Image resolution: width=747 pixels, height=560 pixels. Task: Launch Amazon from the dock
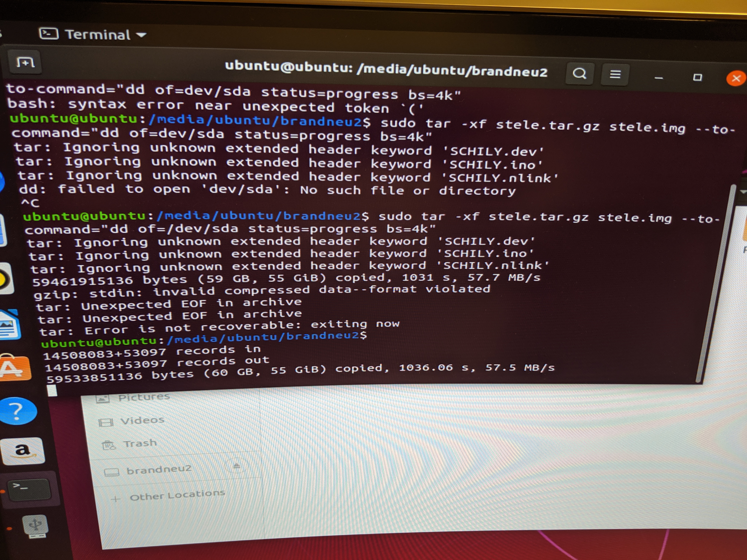tap(23, 451)
